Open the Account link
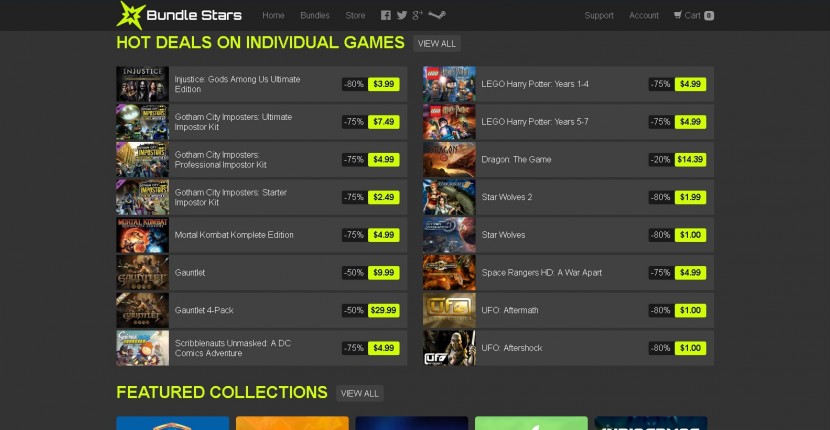The width and height of the screenshot is (830, 430). pos(644,15)
